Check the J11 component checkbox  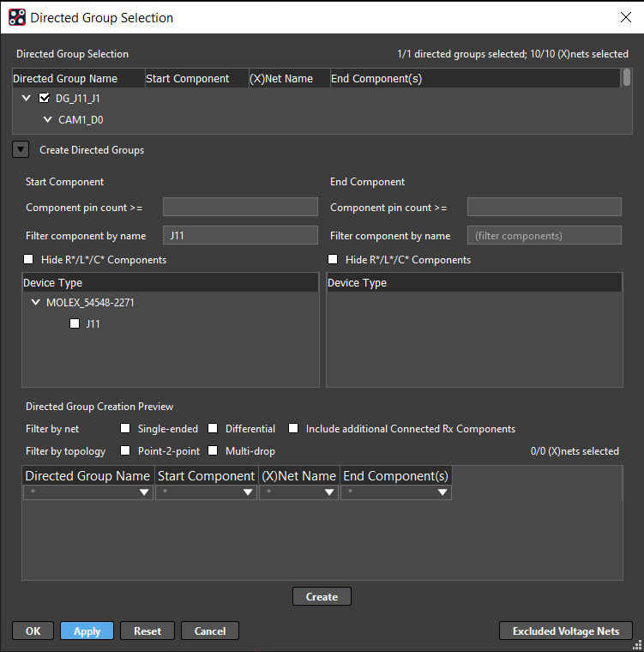[x=75, y=324]
